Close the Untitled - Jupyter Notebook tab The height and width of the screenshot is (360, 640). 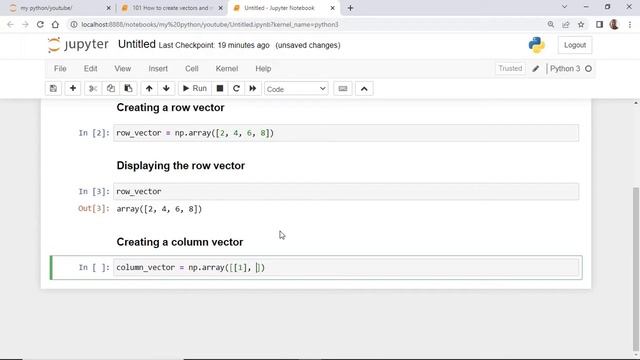pyautogui.click(x=332, y=8)
